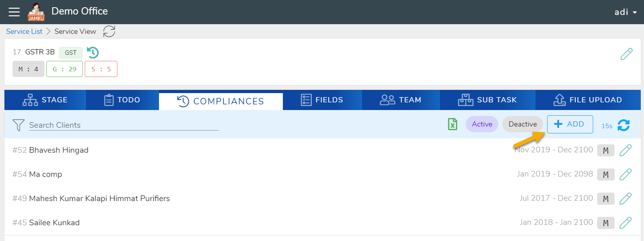
Task: Edit Sailee Kunkad compliance pencil
Action: 625,223
